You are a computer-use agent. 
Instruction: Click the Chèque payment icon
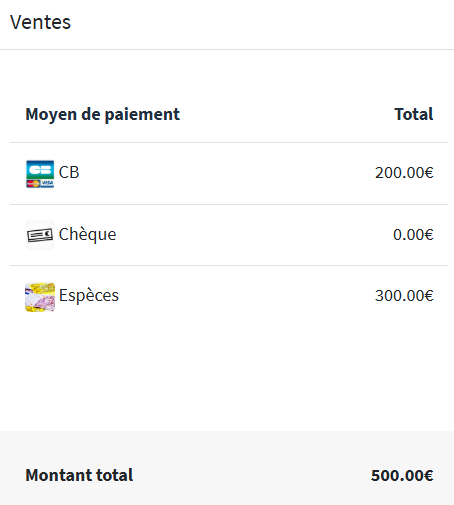coord(40,235)
